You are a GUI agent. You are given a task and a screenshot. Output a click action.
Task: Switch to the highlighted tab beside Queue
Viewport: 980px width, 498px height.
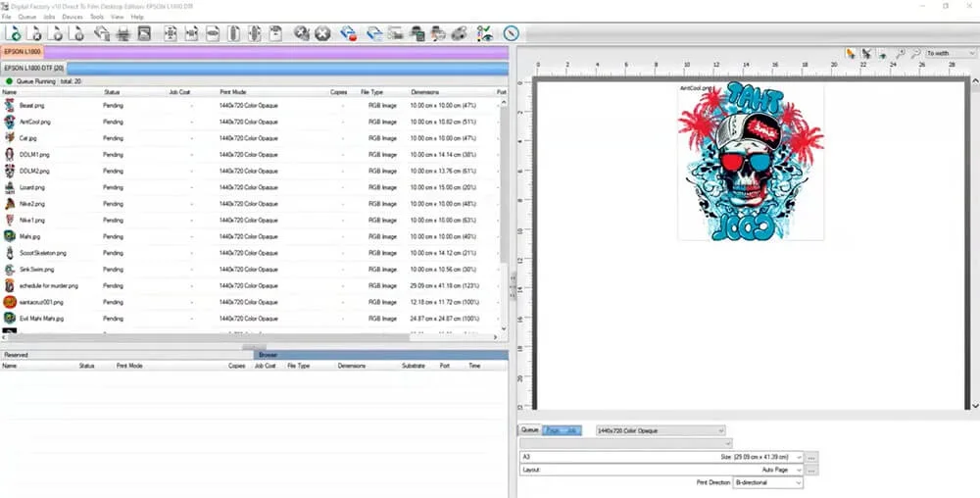(x=562, y=430)
